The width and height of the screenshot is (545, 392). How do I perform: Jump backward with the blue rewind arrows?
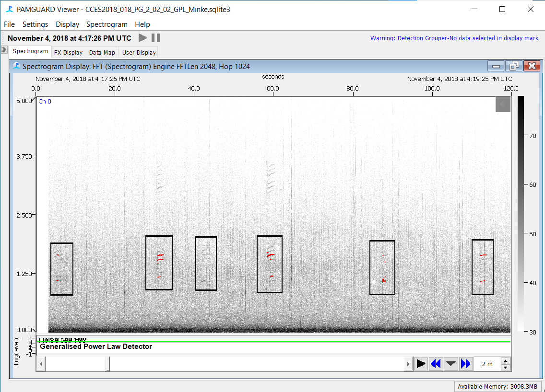click(436, 364)
